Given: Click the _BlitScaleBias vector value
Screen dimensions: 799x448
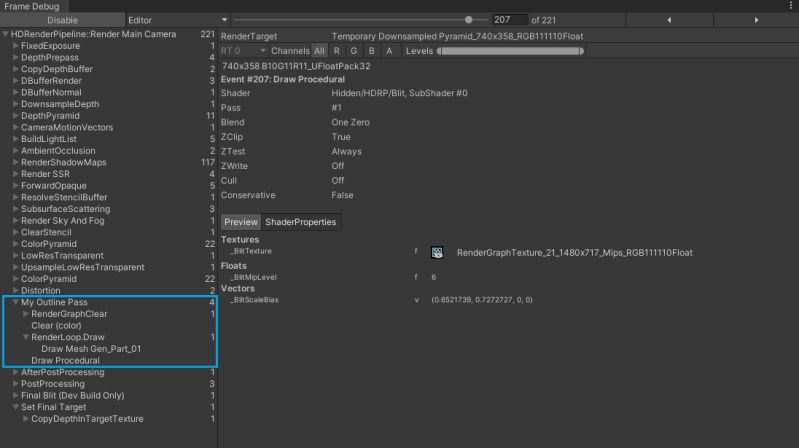Looking at the screenshot, I should (482, 300).
